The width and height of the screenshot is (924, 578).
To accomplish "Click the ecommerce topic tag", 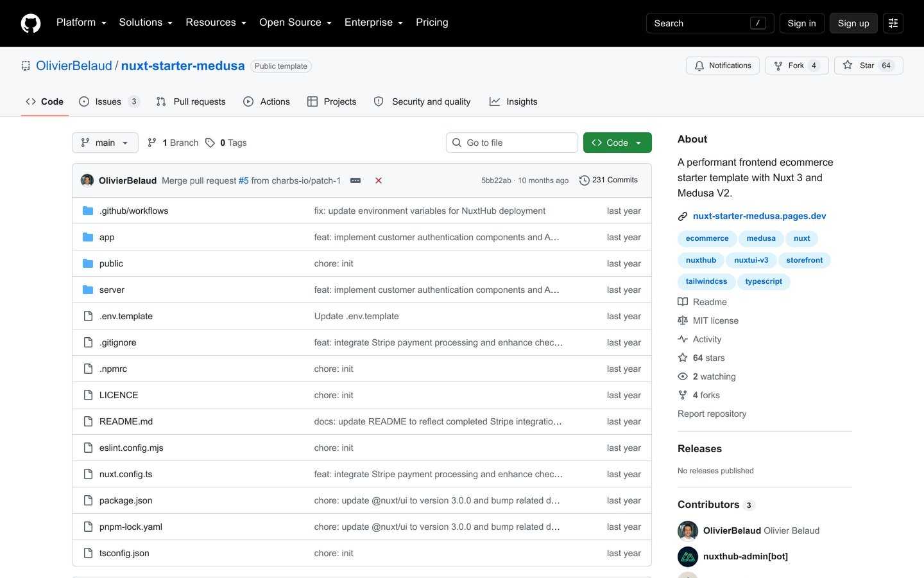I will pyautogui.click(x=707, y=238).
